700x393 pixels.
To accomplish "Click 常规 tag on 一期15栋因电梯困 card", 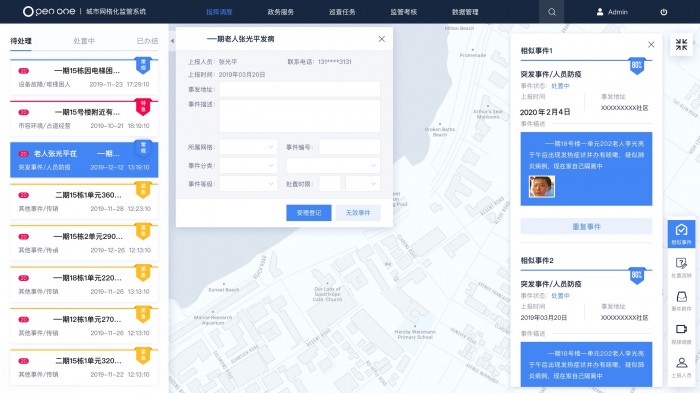I will (x=143, y=65).
